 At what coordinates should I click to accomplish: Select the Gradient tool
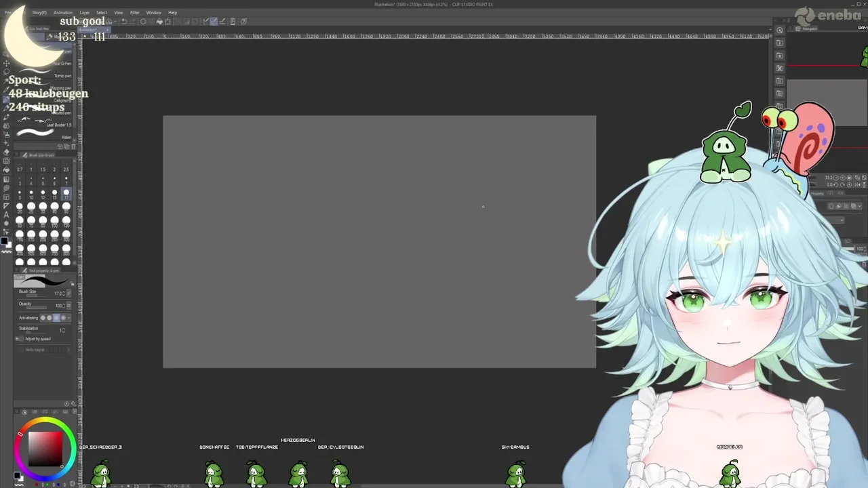pos(6,179)
